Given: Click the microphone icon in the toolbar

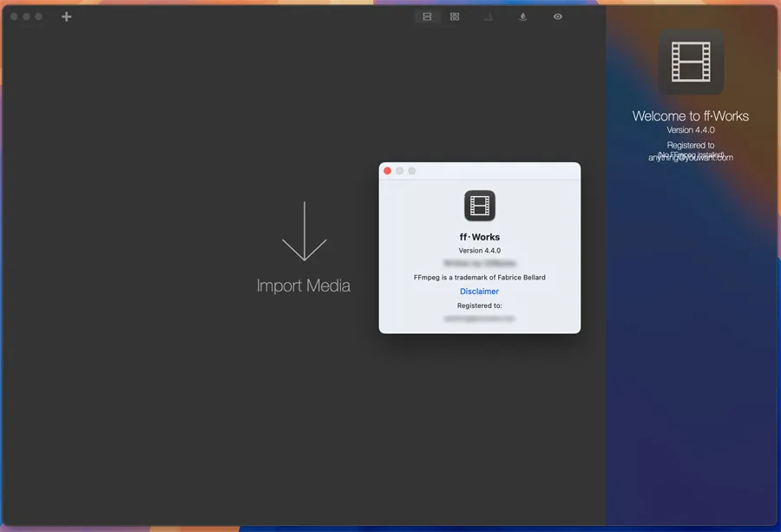Looking at the screenshot, I should (x=523, y=16).
